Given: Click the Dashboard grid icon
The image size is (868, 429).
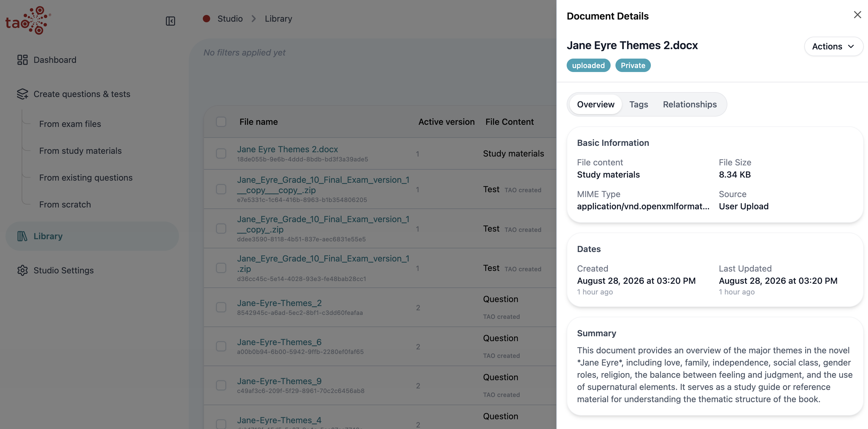Looking at the screenshot, I should pos(22,59).
